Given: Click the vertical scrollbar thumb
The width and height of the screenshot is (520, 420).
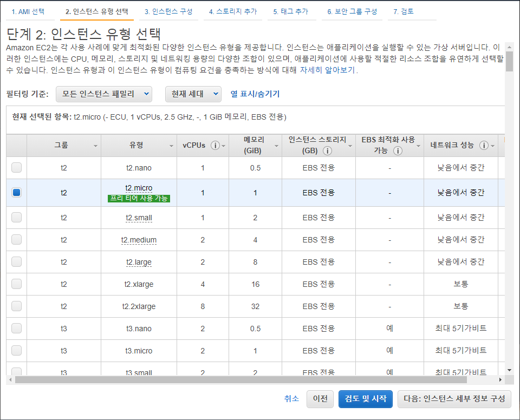Looking at the screenshot, I should coord(509,61).
